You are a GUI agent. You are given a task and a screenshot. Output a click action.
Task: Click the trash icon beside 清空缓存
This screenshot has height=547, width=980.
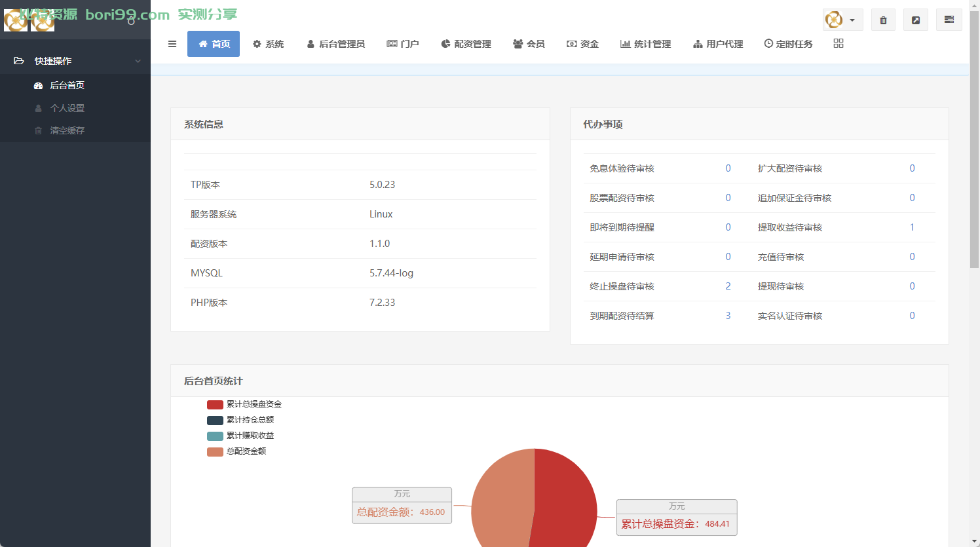38,130
